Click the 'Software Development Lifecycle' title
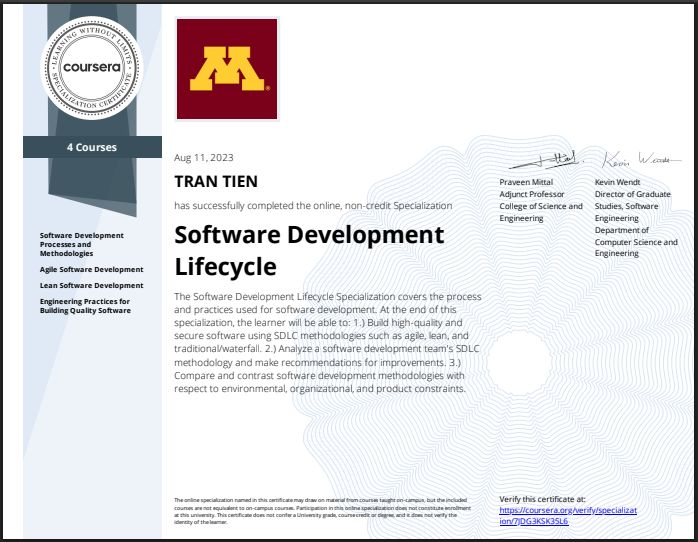This screenshot has height=542, width=698. point(309,251)
